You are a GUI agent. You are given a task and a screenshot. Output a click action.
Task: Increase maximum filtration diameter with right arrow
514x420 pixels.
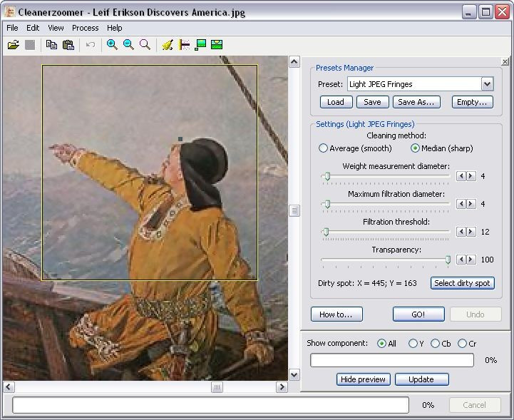pyautogui.click(x=471, y=204)
